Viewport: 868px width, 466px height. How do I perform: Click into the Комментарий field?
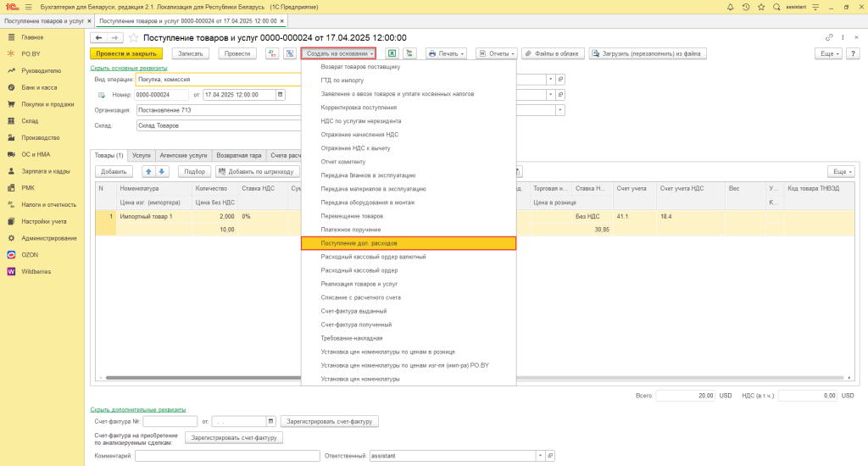[227, 456]
